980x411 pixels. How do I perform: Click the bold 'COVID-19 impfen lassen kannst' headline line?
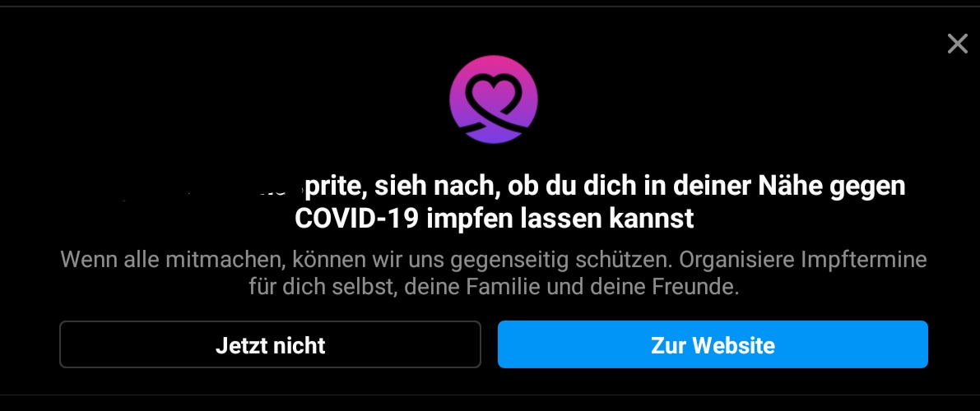coord(494,219)
